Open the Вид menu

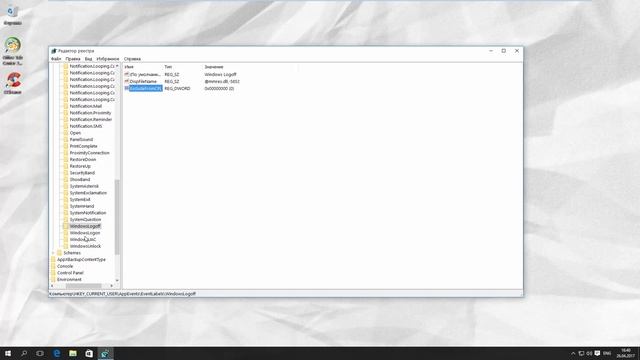point(88,59)
